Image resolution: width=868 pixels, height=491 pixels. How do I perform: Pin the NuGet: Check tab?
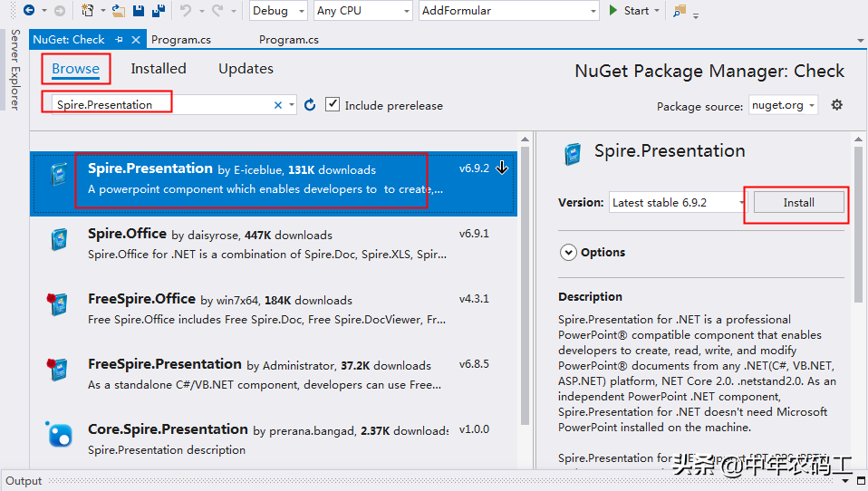(x=119, y=40)
